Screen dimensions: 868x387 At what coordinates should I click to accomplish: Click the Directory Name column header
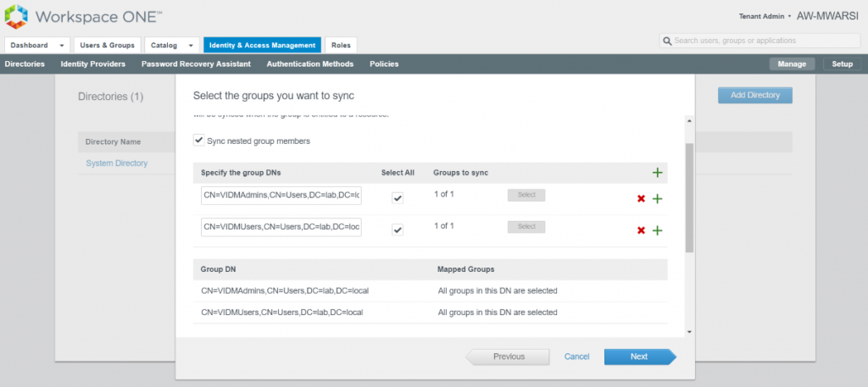113,142
